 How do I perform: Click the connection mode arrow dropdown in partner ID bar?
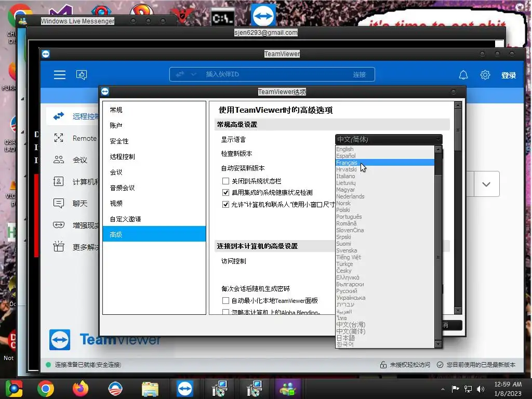pyautogui.click(x=193, y=74)
